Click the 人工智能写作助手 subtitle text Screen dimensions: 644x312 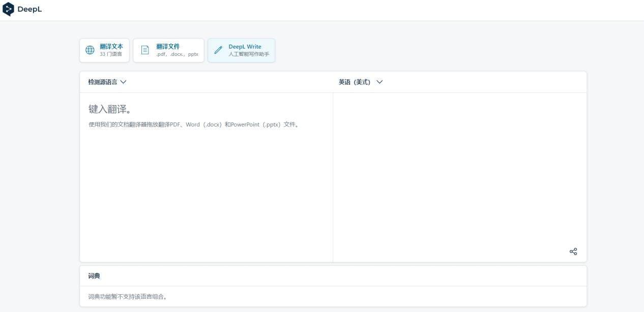point(249,54)
